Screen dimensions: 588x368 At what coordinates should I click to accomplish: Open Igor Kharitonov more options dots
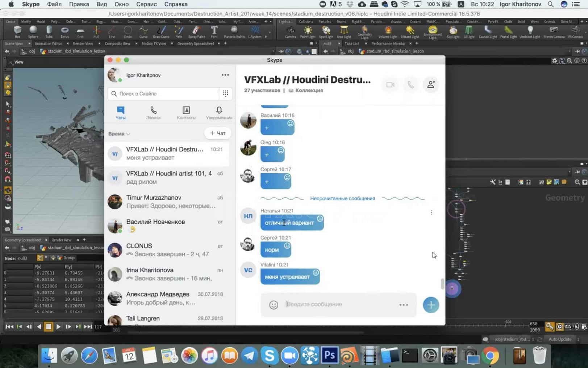(x=225, y=75)
